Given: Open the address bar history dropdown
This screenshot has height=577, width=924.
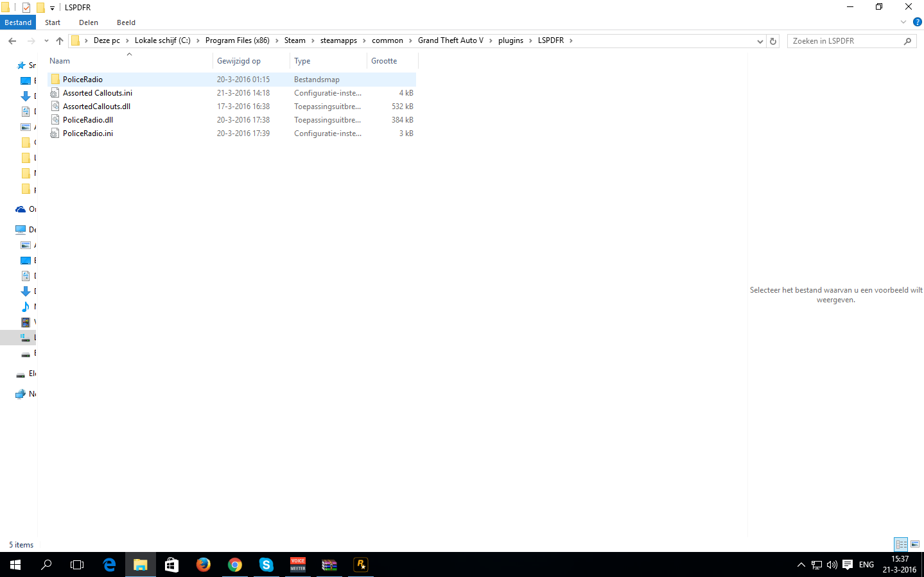Looking at the screenshot, I should (x=760, y=41).
